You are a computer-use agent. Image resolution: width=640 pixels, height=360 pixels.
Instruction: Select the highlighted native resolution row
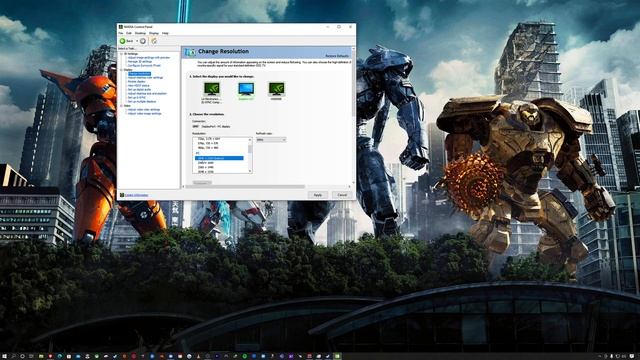(219, 158)
